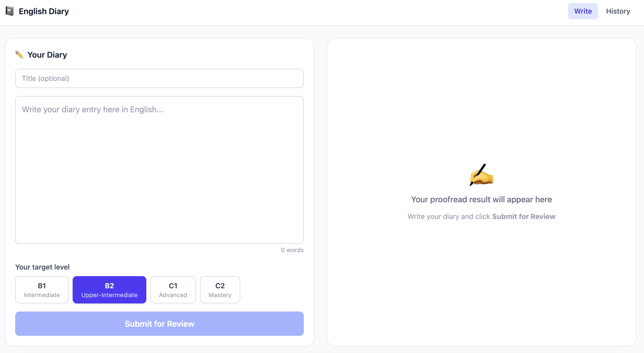Switch to the Write tab
This screenshot has width=644, height=353.
point(583,11)
